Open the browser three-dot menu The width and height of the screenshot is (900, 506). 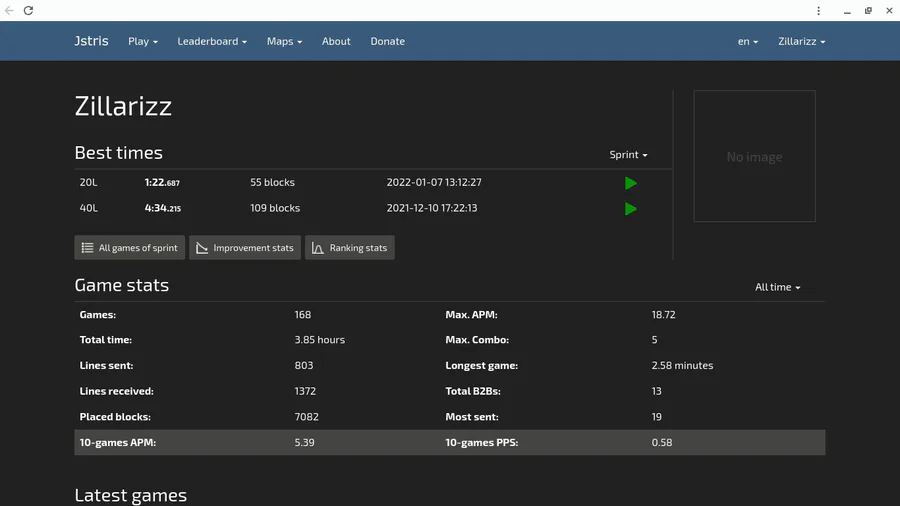coord(818,10)
